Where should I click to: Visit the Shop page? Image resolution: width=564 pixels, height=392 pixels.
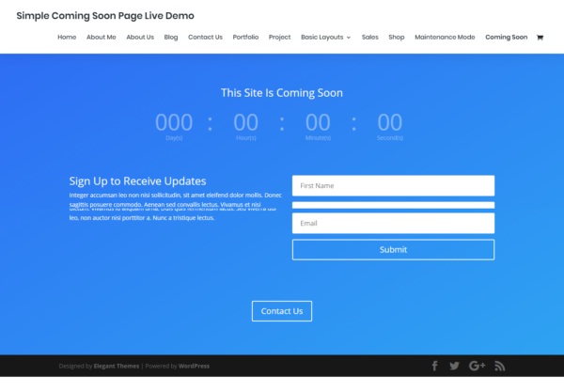[x=397, y=37]
